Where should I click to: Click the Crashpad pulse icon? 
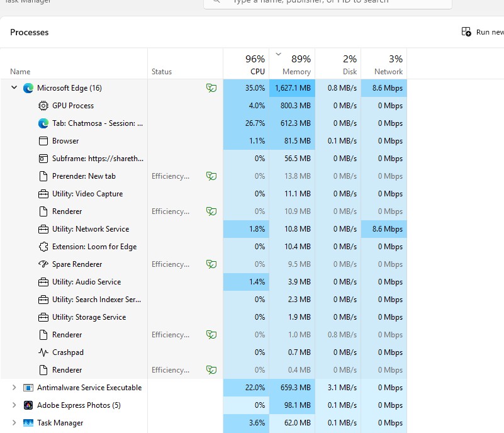[x=43, y=352]
